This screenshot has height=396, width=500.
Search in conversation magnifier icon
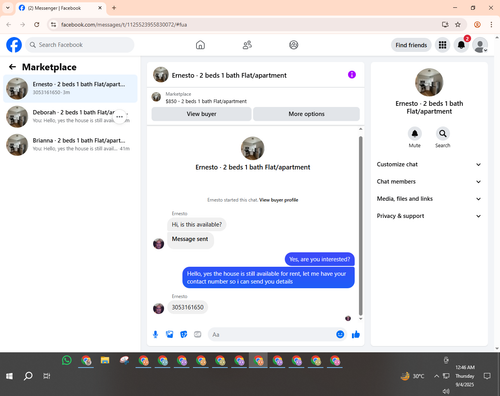tap(443, 134)
